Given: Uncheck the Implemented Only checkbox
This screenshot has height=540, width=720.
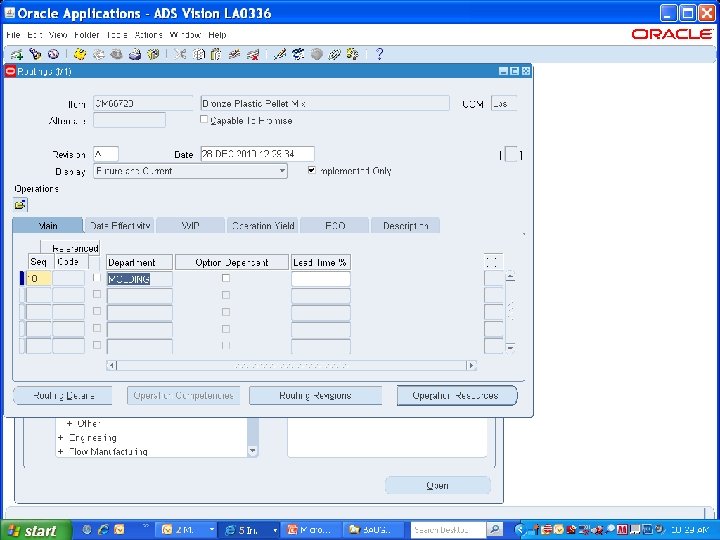Looking at the screenshot, I should pos(312,170).
